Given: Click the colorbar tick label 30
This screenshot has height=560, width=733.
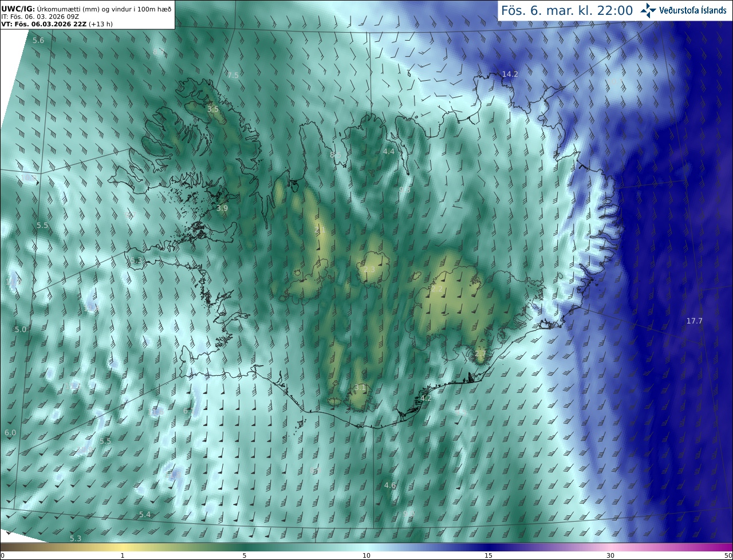Looking at the screenshot, I should pyautogui.click(x=610, y=555).
